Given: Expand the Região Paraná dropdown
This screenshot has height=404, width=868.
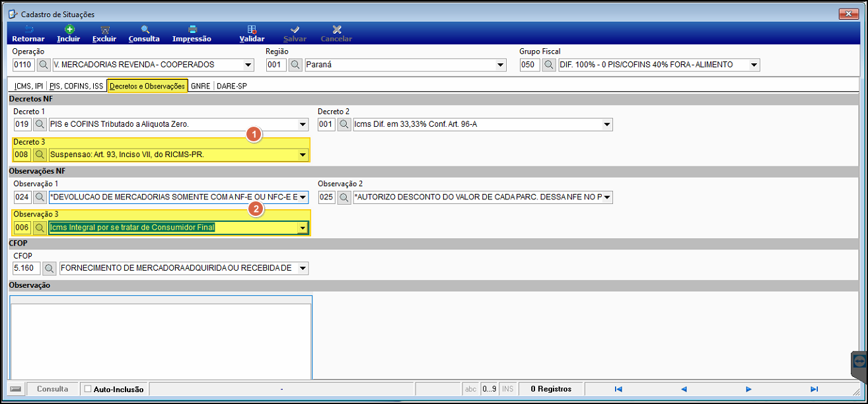Looking at the screenshot, I should pyautogui.click(x=500, y=65).
